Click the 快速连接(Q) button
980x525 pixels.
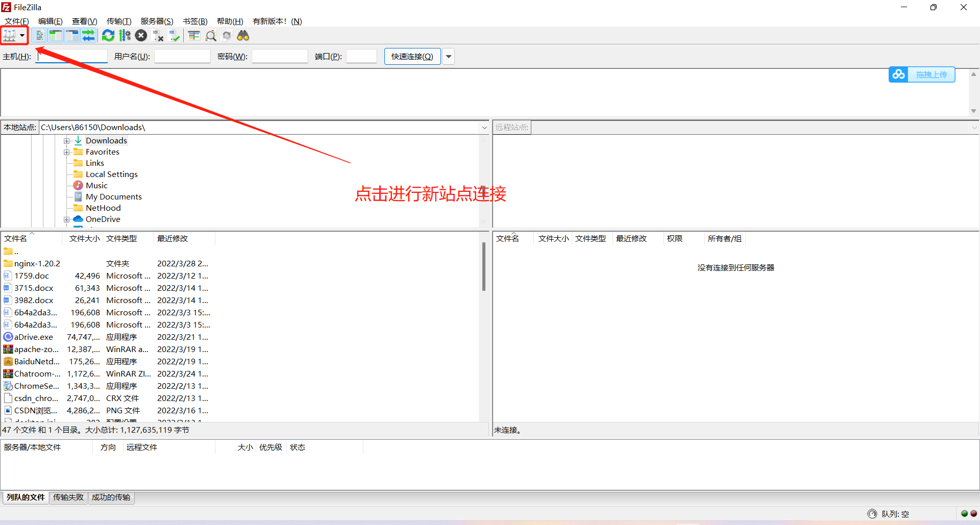click(412, 57)
